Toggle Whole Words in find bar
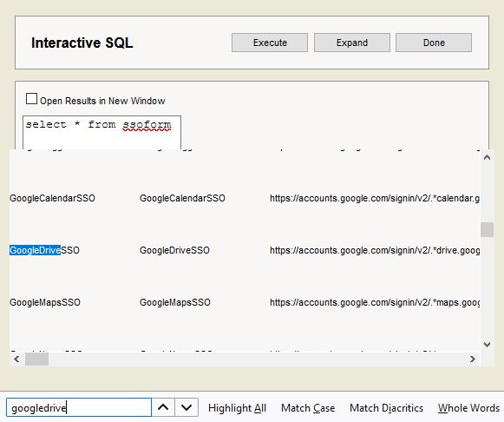This screenshot has width=504, height=422. click(468, 408)
